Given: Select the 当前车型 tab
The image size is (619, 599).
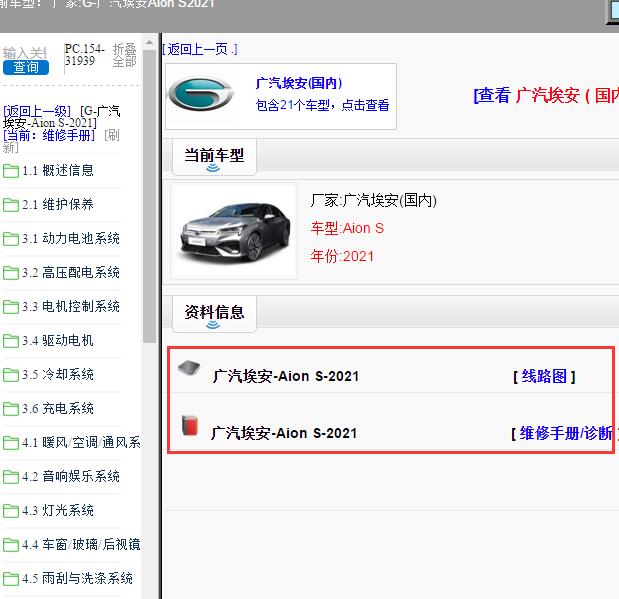Looking at the screenshot, I should tap(214, 157).
